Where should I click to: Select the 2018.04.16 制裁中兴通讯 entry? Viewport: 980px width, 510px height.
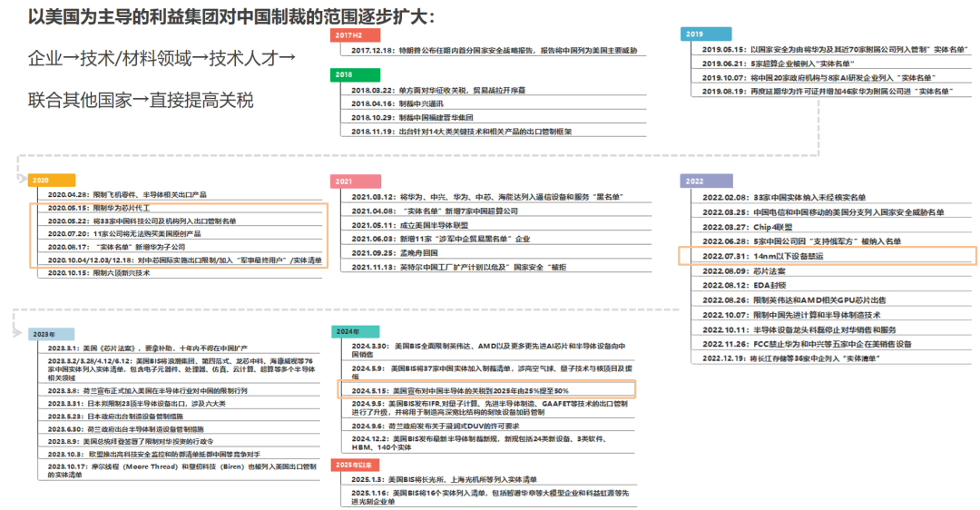[397, 103]
